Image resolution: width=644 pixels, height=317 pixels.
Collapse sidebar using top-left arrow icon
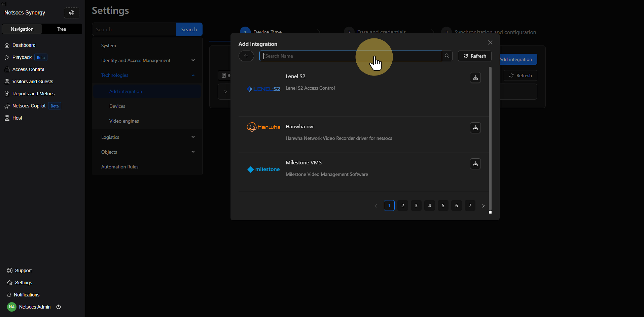point(4,4)
